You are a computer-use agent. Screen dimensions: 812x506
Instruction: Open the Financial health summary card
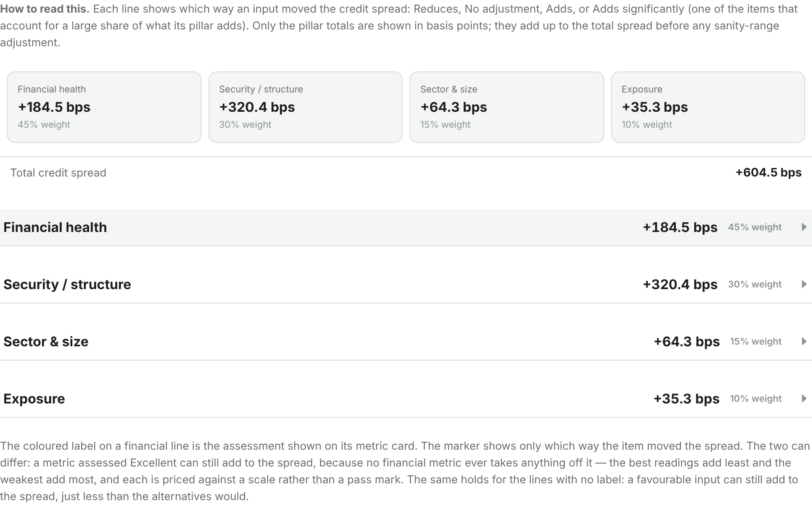tap(104, 107)
